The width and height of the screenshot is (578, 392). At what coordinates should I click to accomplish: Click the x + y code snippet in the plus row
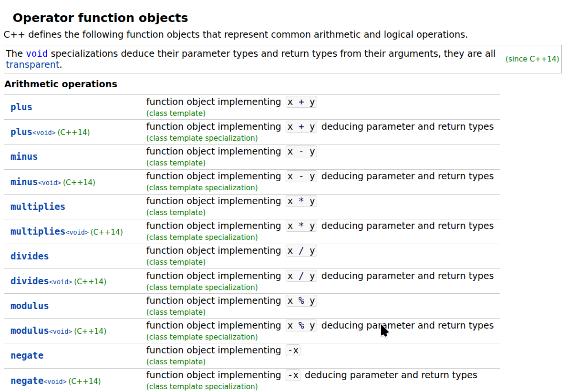coord(301,102)
